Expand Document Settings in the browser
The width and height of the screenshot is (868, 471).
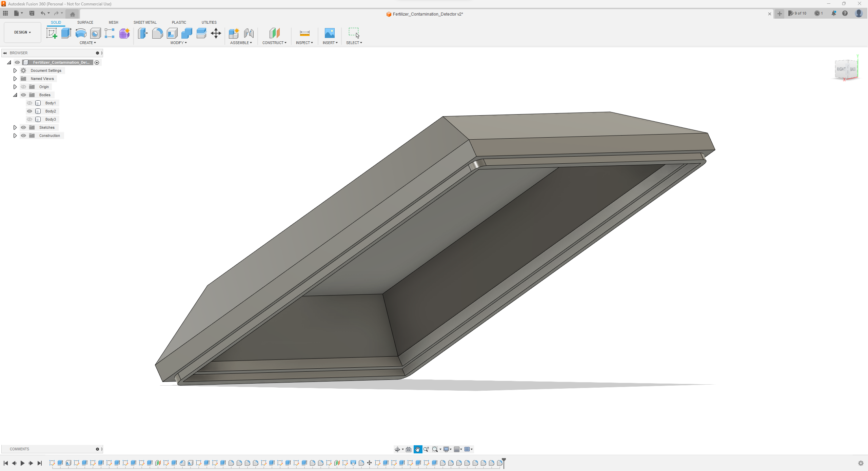pyautogui.click(x=15, y=70)
